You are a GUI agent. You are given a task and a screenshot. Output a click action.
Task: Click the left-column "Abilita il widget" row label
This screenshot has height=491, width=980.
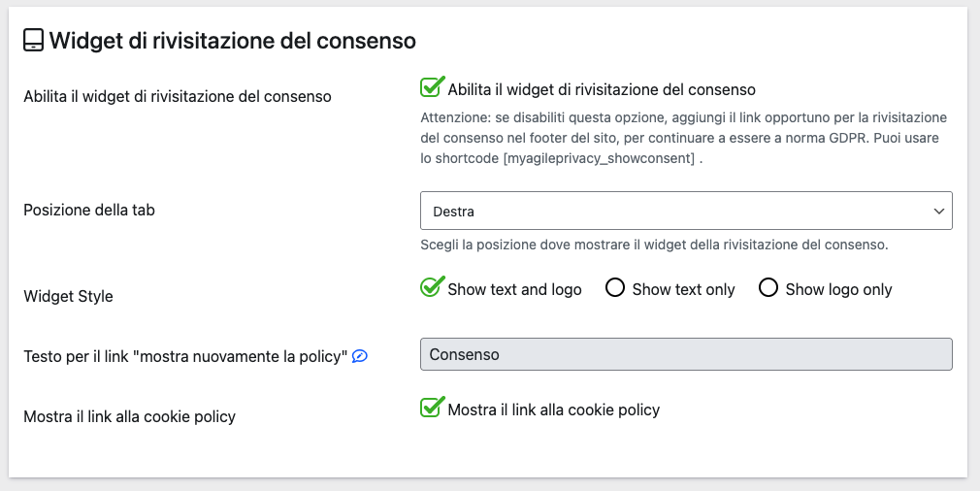(178, 96)
